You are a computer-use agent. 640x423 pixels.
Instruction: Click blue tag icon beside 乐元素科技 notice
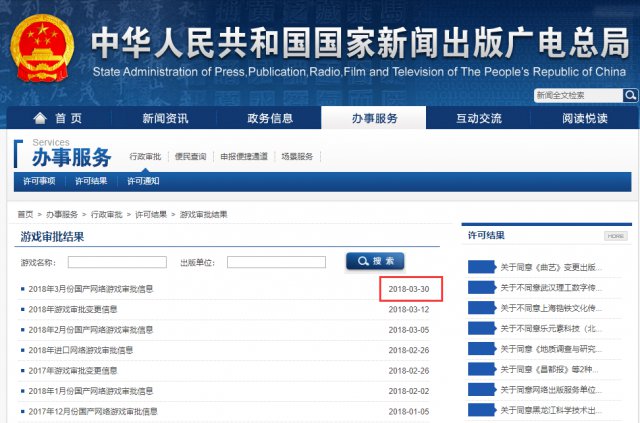pos(482,328)
